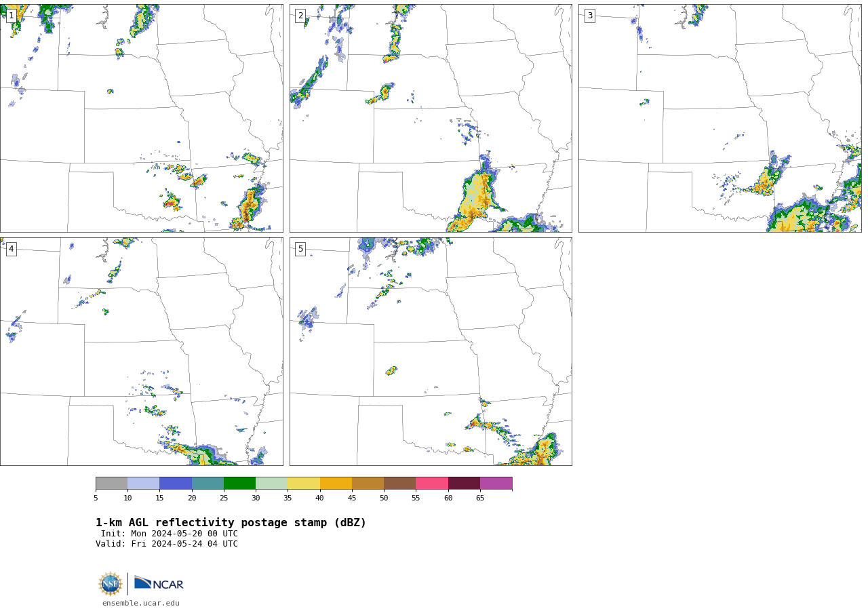The image size is (868, 611).
Task: Click the light blue 10-15 dBZ swatch
Action: pyautogui.click(x=143, y=484)
